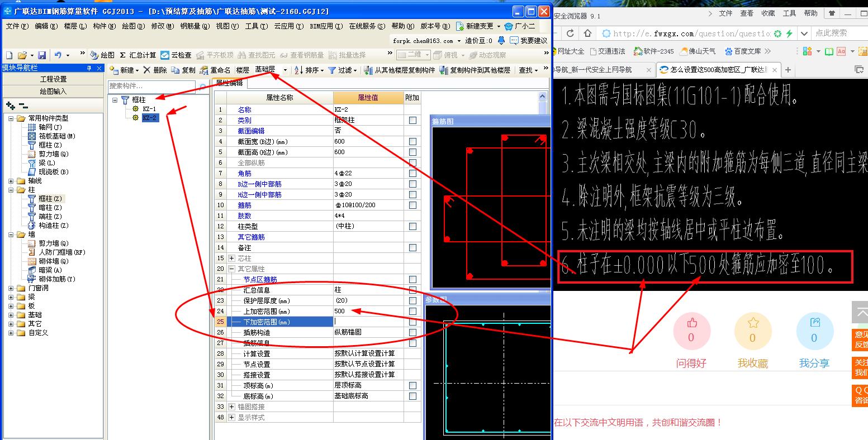Open new browser tab with plus
This screenshot has width=868, height=440.
tap(788, 70)
